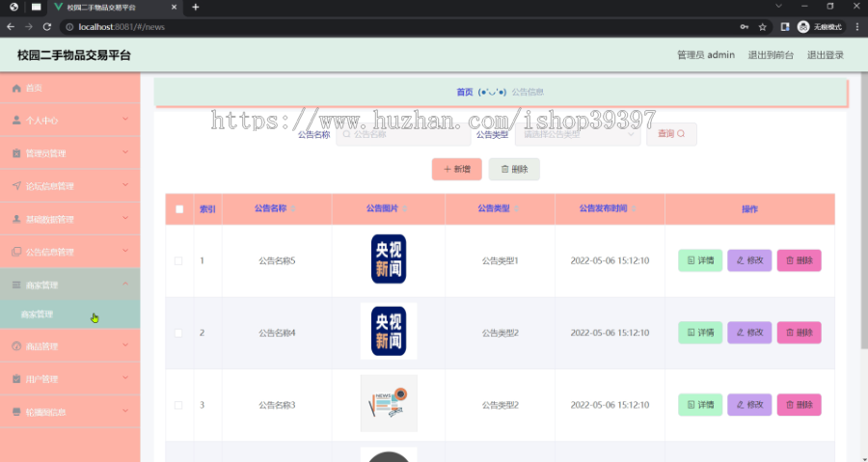Click the sort arrows on 公告名称 column
This screenshot has width=868, height=462.
click(293, 208)
